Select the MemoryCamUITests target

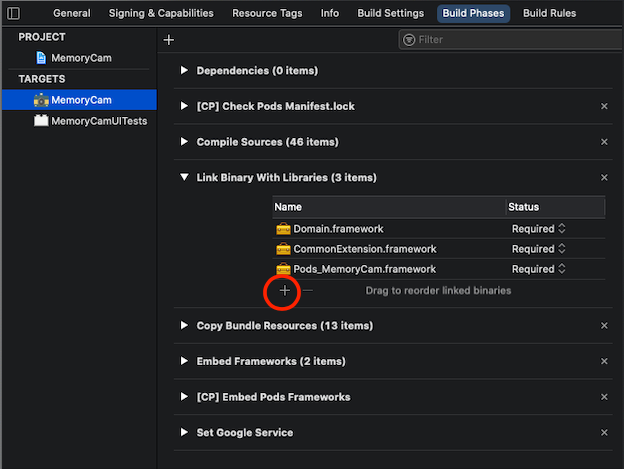(x=79, y=121)
